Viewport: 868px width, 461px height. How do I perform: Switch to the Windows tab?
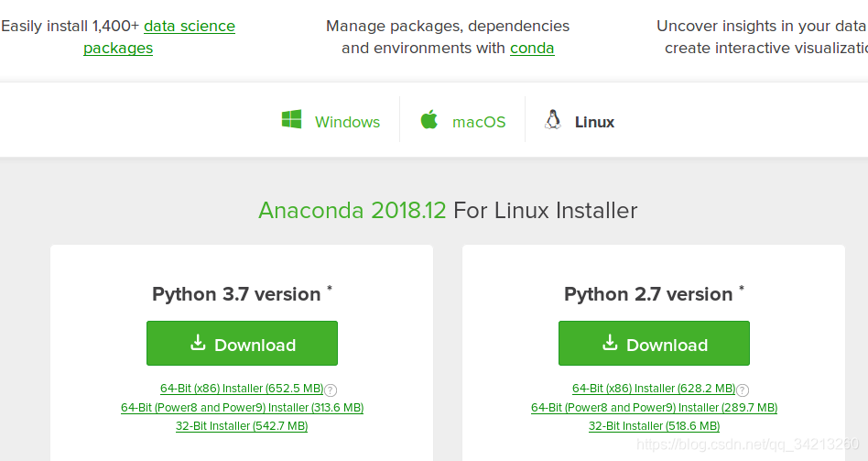(331, 121)
